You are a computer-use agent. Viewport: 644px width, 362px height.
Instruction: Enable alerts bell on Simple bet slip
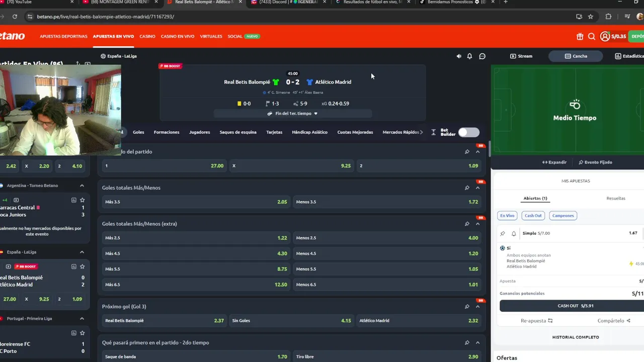coord(514,233)
